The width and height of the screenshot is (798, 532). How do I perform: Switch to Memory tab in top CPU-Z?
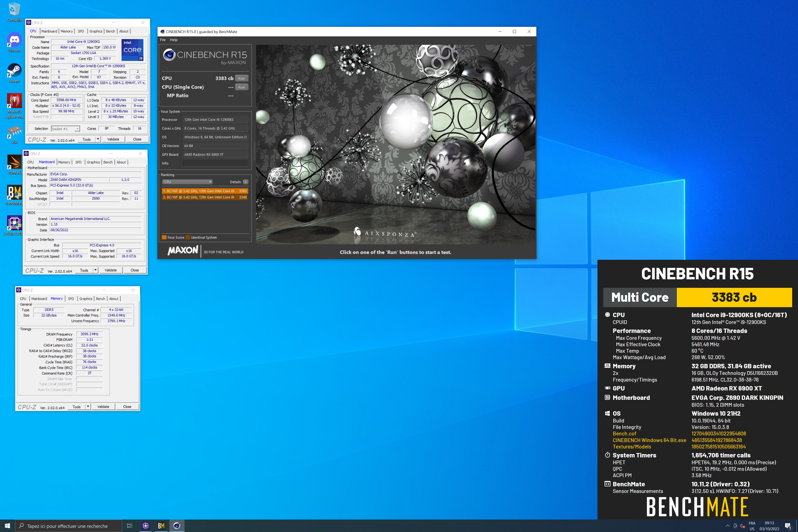click(66, 31)
